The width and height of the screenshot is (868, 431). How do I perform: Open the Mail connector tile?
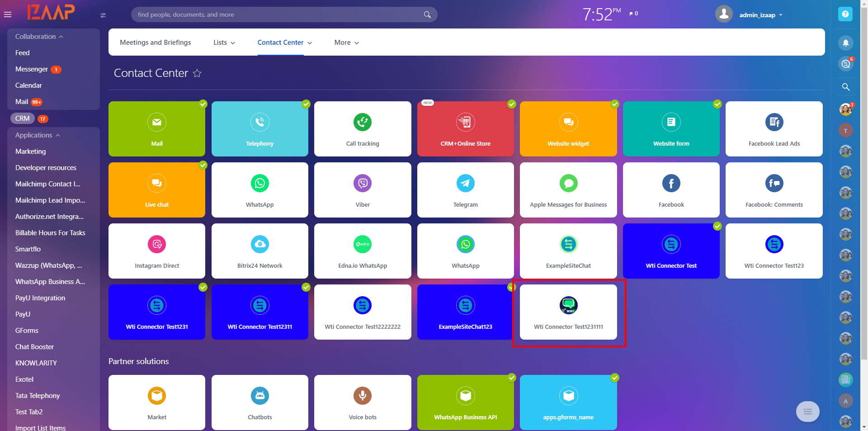[157, 129]
